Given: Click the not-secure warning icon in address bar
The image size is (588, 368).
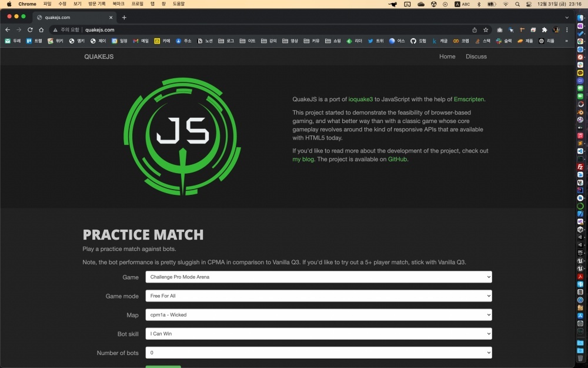Looking at the screenshot, I should (55, 29).
